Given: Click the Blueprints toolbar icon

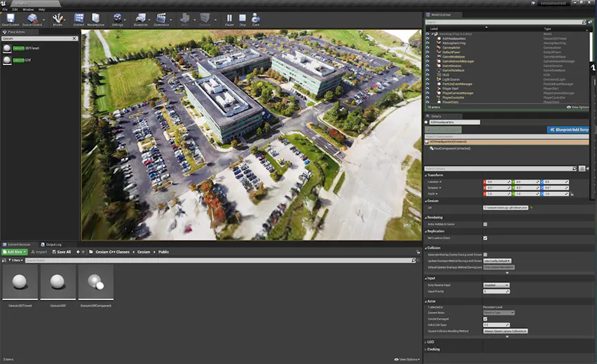Looking at the screenshot, I should pos(141,19).
